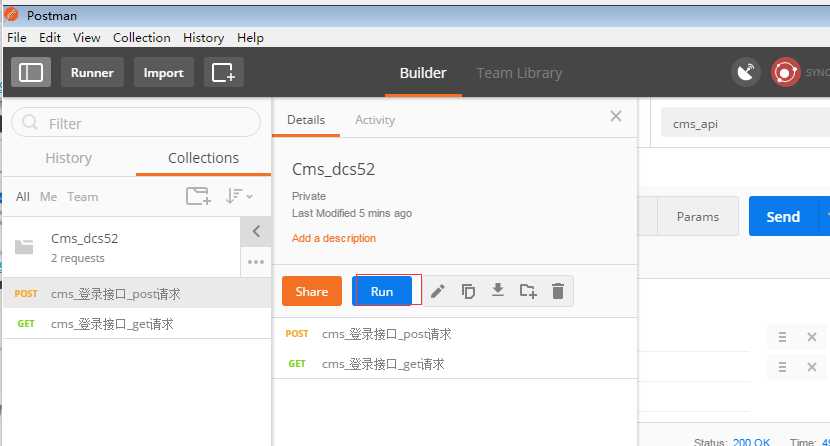This screenshot has width=830, height=446.
Task: Open the interceptor satellite icon
Action: tap(746, 72)
